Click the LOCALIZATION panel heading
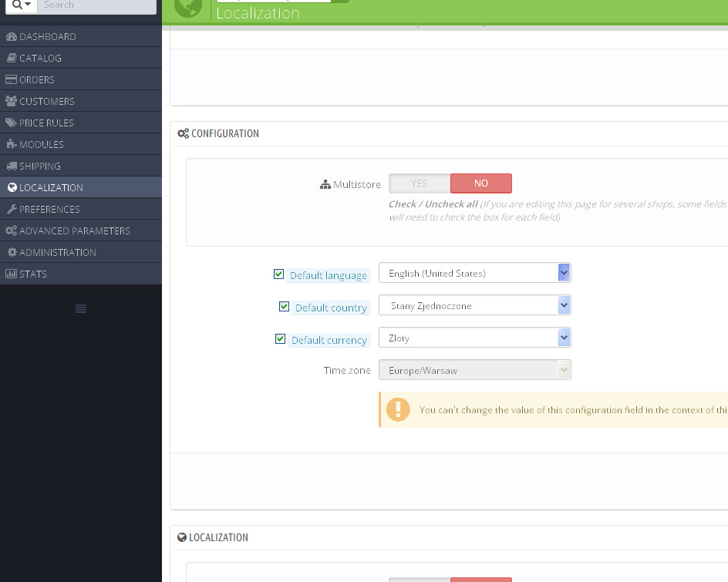The image size is (728, 582). (x=218, y=537)
